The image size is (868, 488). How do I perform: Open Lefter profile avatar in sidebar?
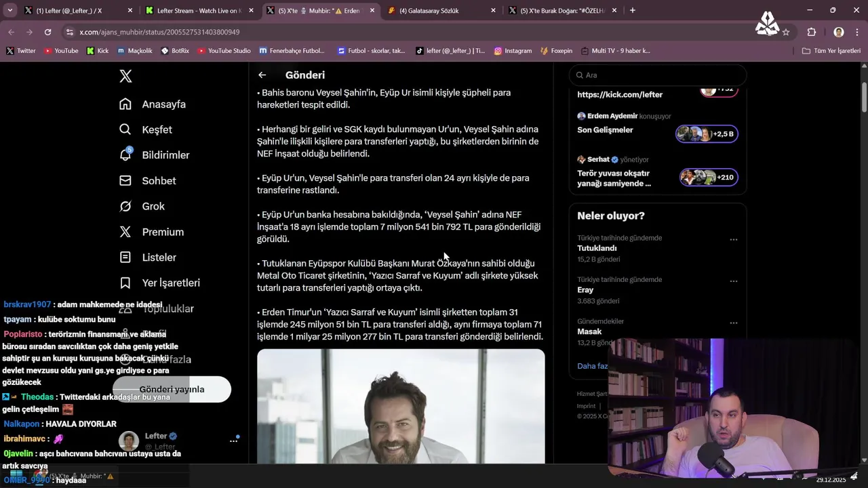129,441
